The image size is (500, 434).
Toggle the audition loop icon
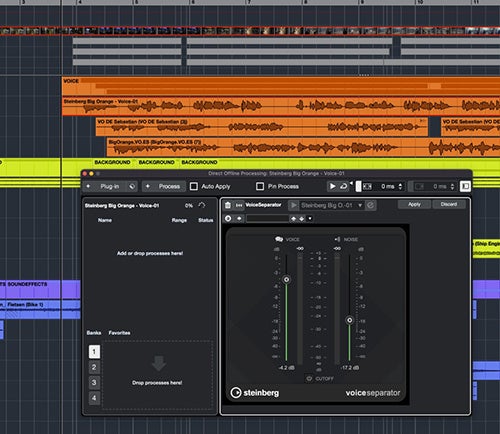[343, 186]
